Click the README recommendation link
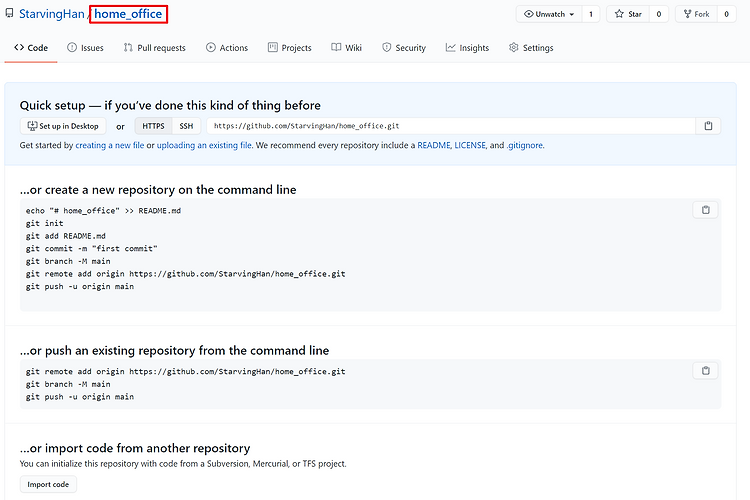The image size is (750, 500). [x=434, y=145]
